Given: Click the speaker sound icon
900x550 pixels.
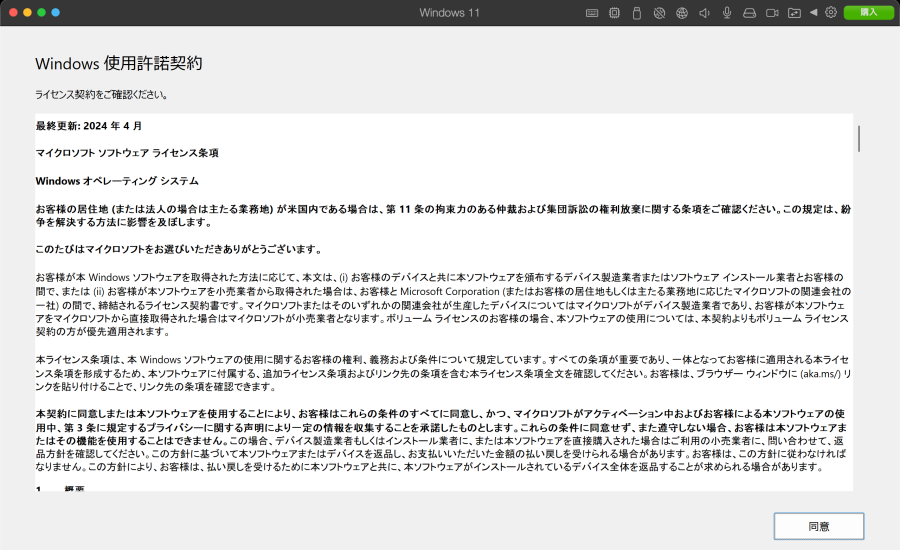Looking at the screenshot, I should (704, 13).
